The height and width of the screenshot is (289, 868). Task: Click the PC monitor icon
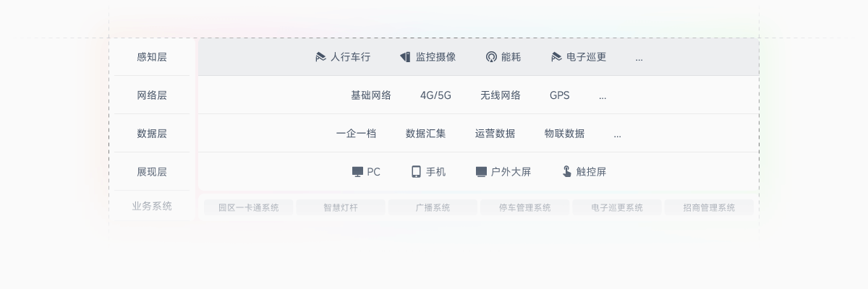(x=357, y=172)
